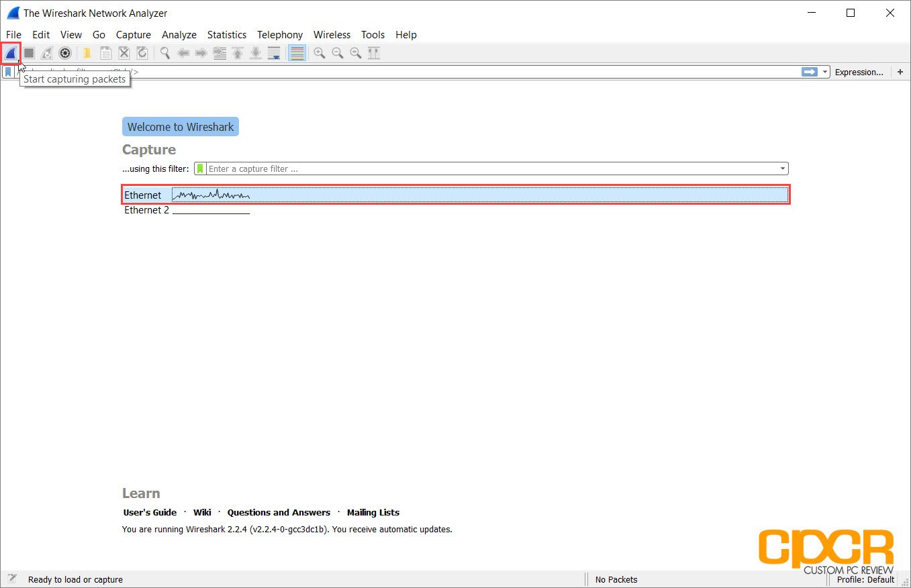Open the File menu
This screenshot has height=588, width=911.
[13, 35]
